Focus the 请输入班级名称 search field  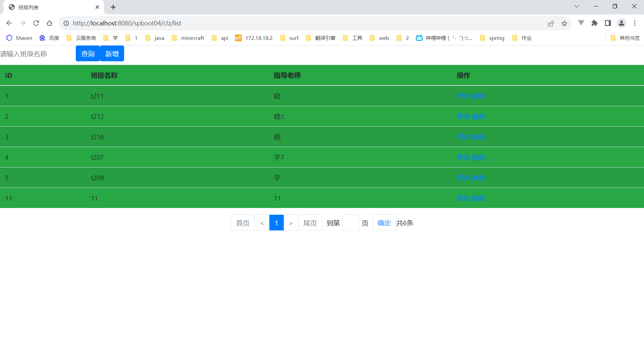tap(38, 54)
